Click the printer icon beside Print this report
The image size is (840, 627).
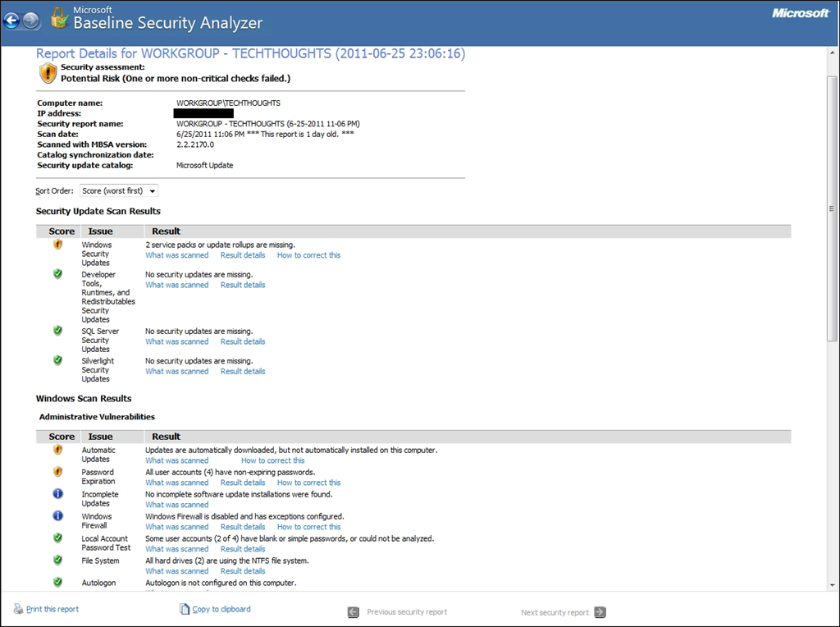(x=18, y=609)
